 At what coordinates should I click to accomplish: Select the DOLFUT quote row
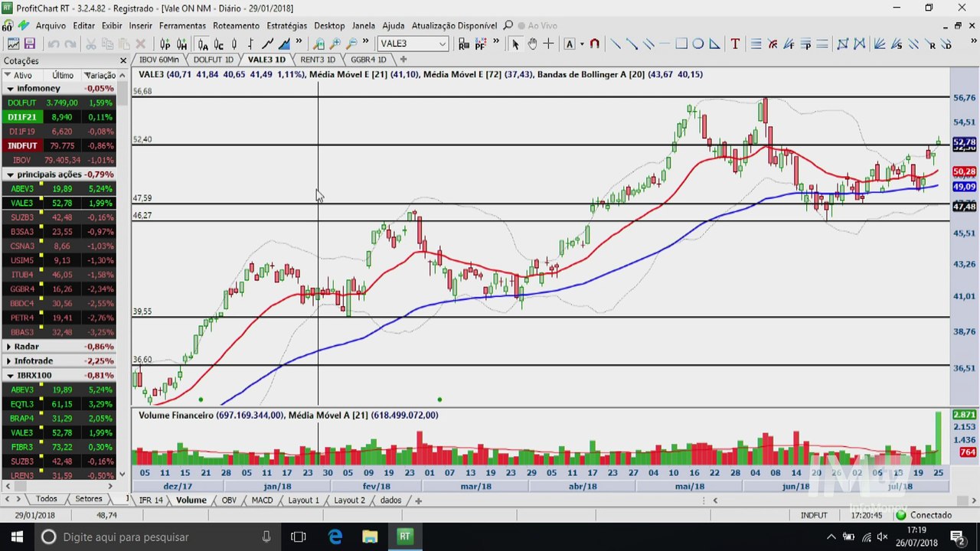click(59, 103)
